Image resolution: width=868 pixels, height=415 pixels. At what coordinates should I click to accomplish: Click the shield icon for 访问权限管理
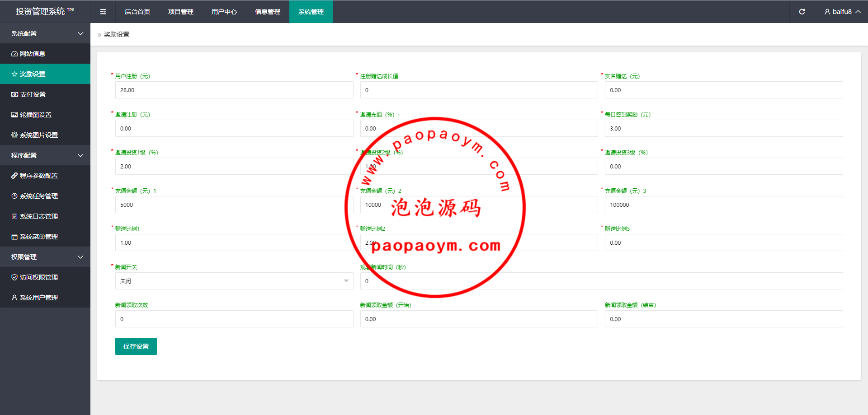(x=14, y=277)
